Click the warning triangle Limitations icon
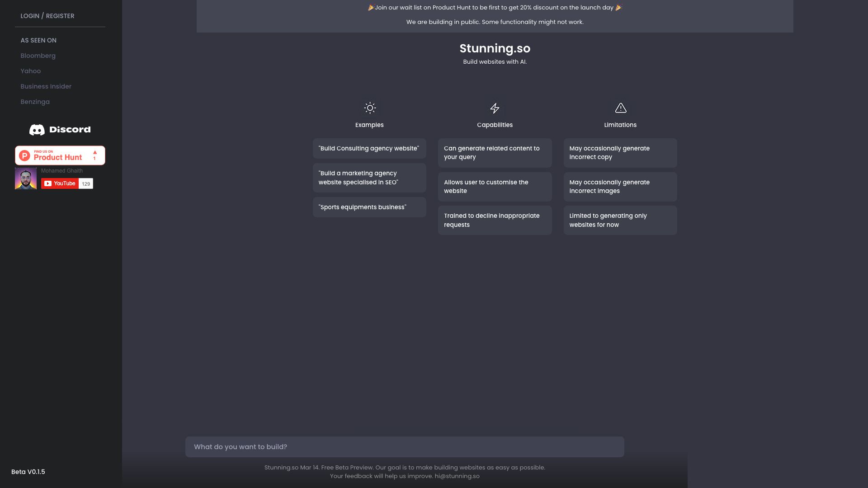 point(620,108)
